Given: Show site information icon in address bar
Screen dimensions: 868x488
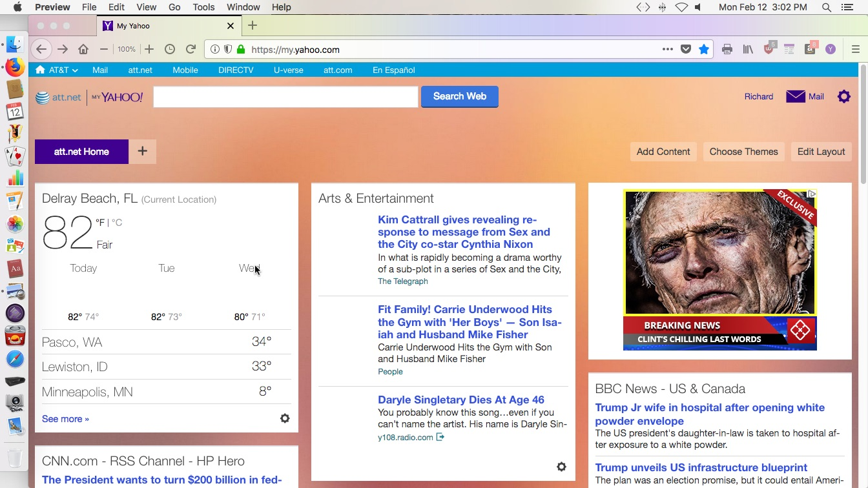Looking at the screenshot, I should pos(215,49).
